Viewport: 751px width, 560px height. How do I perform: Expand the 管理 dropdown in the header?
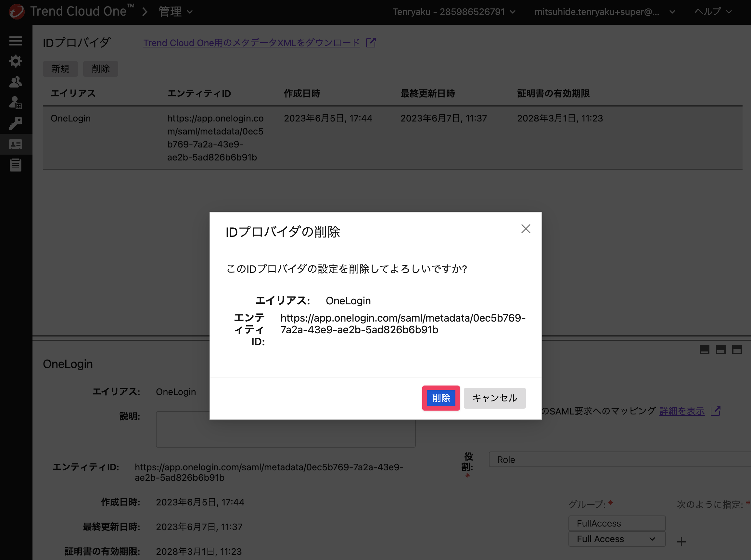175,12
